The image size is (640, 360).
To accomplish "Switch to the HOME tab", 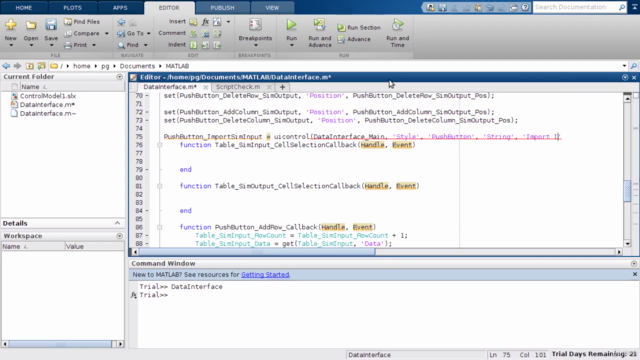I will click(x=24, y=7).
